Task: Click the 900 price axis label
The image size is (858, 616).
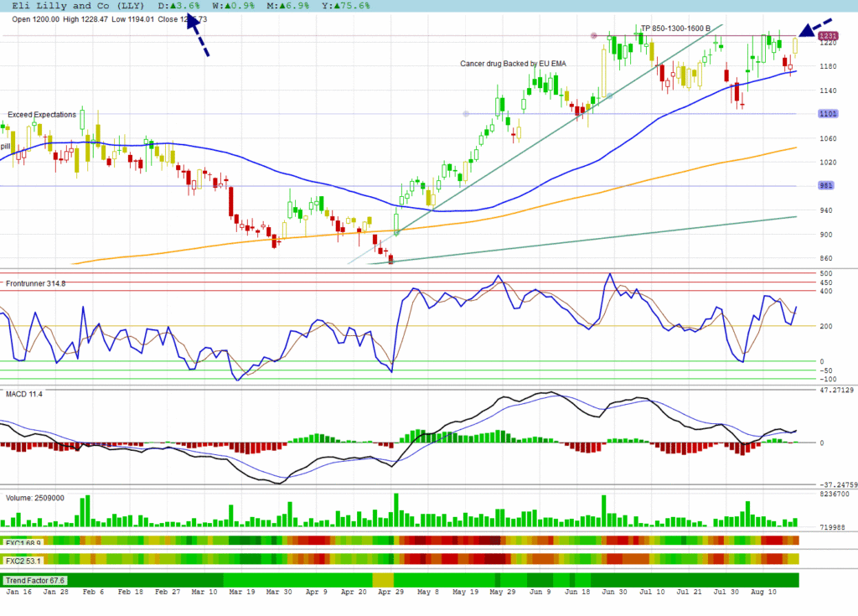Action: (825, 235)
